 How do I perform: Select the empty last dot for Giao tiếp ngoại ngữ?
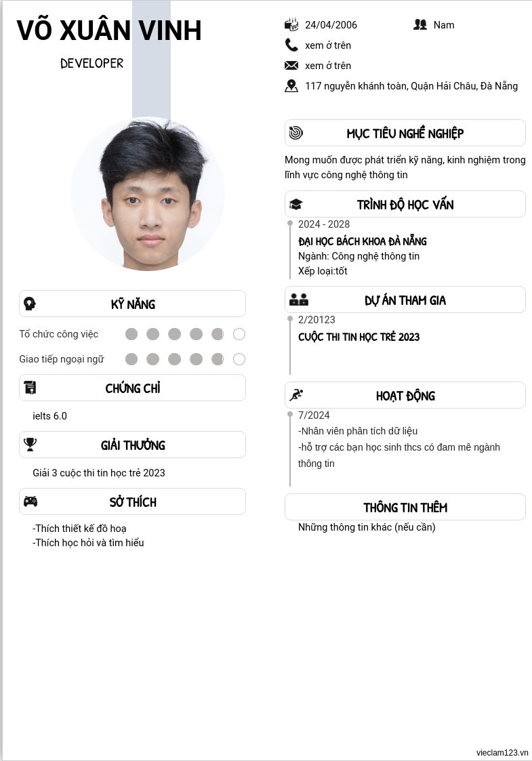[239, 359]
